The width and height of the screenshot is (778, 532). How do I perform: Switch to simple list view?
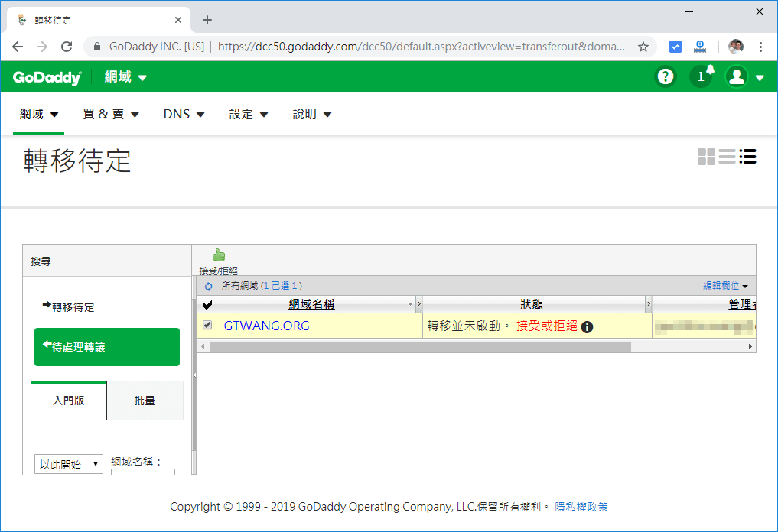pyautogui.click(x=727, y=156)
